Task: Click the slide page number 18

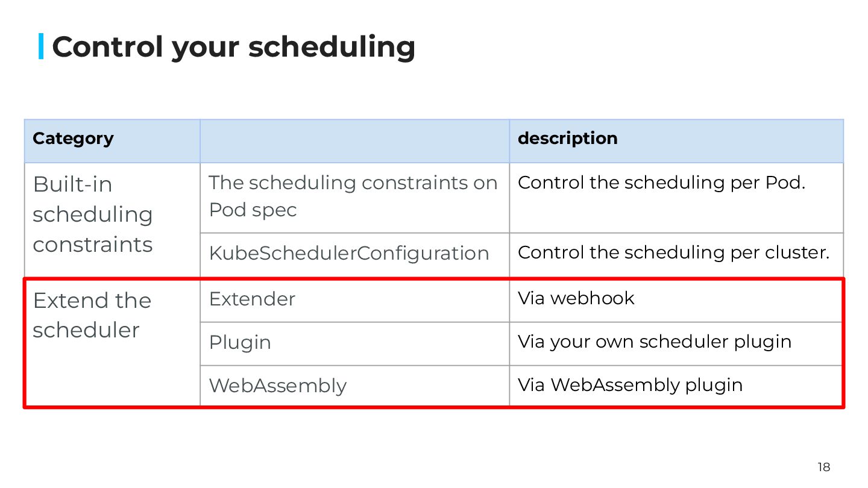Action: pyautogui.click(x=823, y=467)
